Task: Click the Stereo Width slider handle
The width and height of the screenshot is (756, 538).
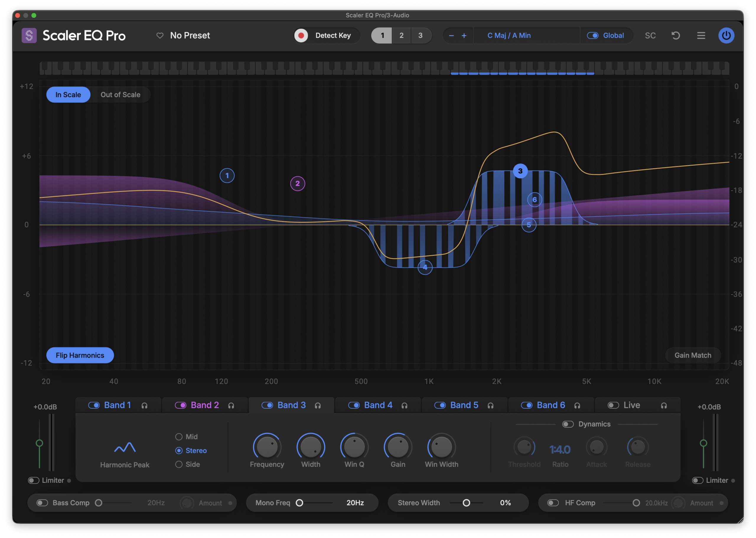Action: (467, 503)
